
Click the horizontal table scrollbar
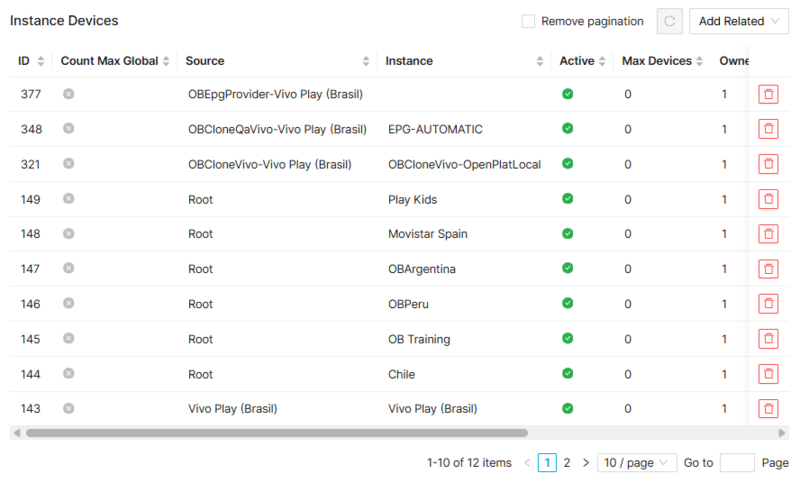(276, 433)
